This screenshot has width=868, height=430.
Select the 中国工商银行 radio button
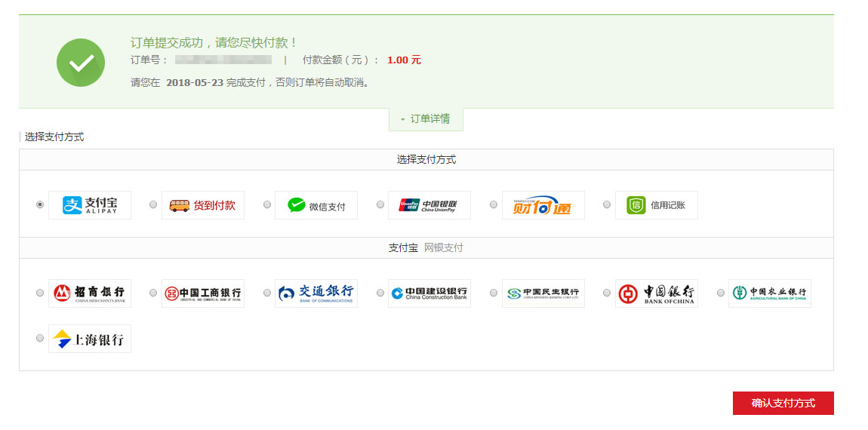pos(153,293)
